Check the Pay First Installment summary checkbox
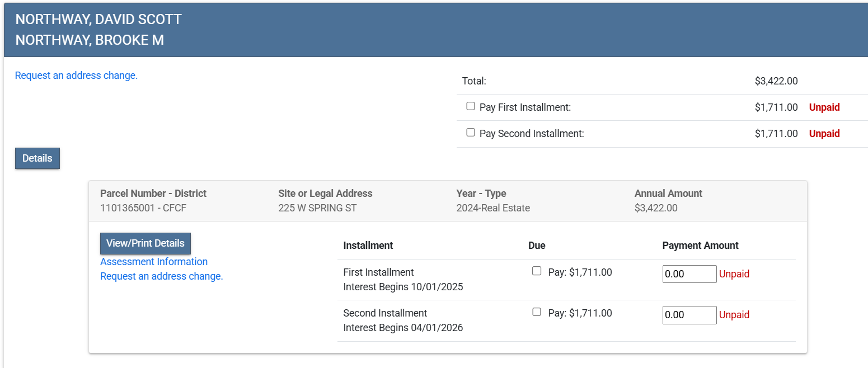The width and height of the screenshot is (868, 368). [471, 106]
